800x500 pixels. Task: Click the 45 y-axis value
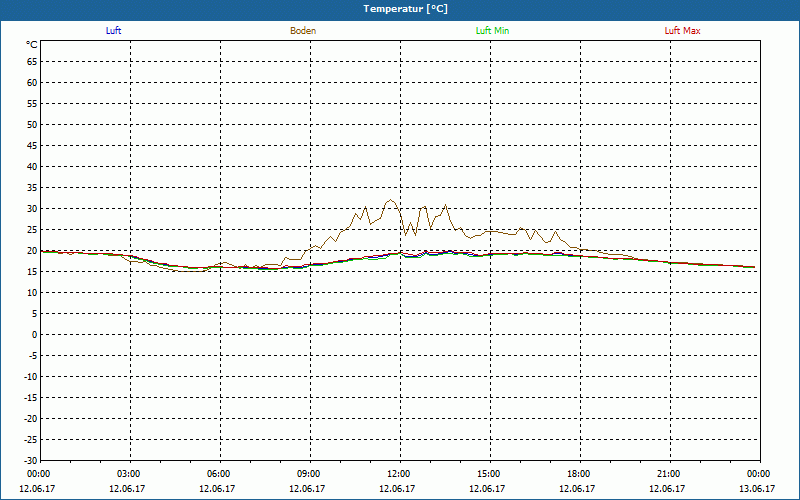(32, 145)
